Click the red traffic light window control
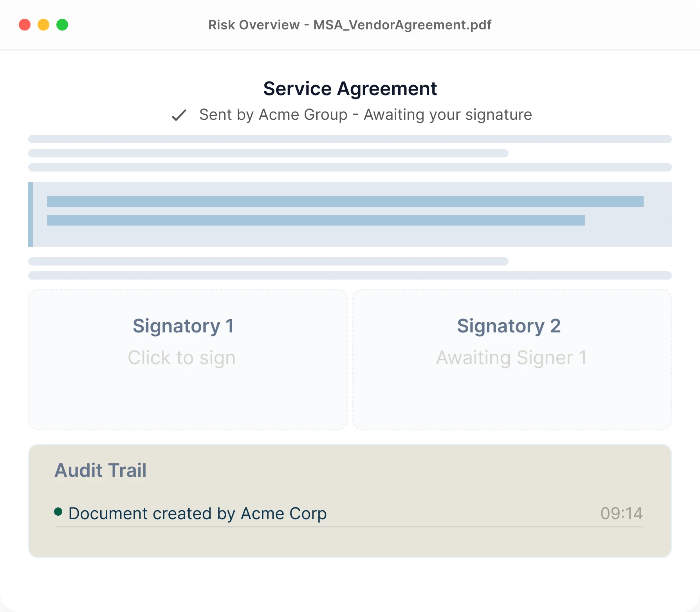 pyautogui.click(x=24, y=24)
